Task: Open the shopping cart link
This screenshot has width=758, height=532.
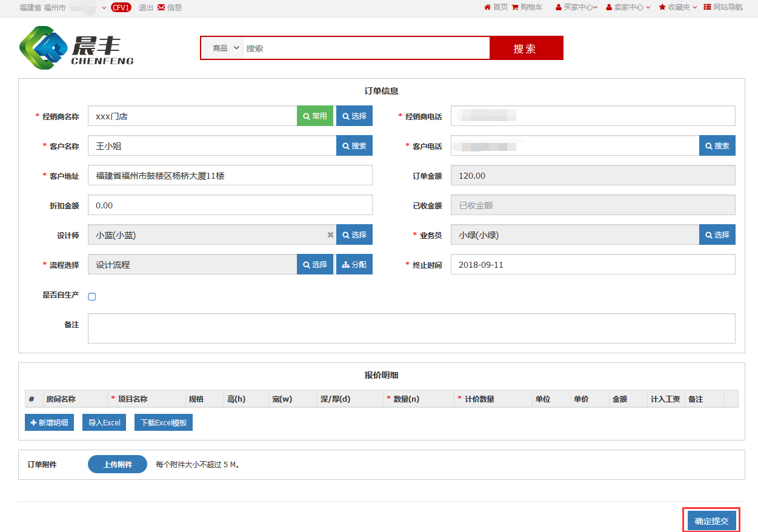Action: coord(527,7)
